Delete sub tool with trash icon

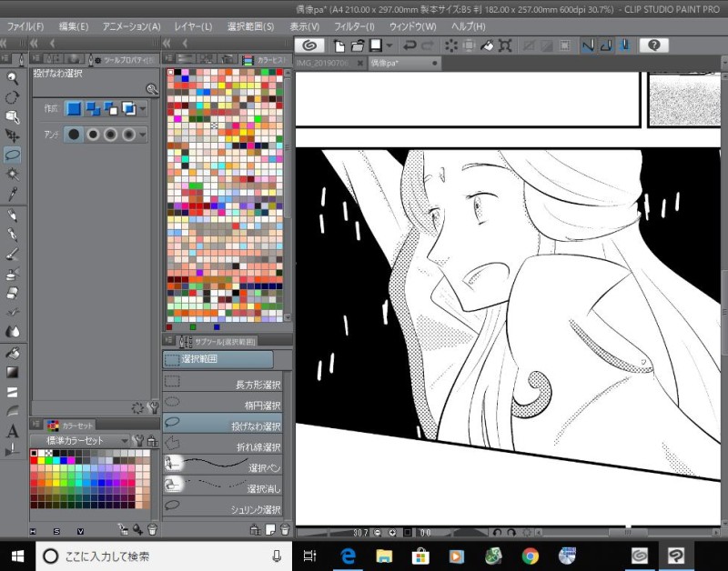pyautogui.click(x=286, y=529)
